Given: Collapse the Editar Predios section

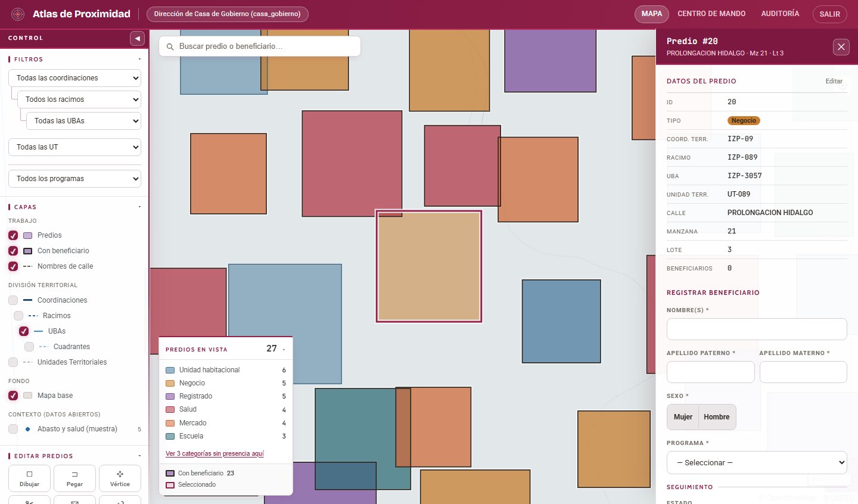Looking at the screenshot, I should pyautogui.click(x=139, y=456).
